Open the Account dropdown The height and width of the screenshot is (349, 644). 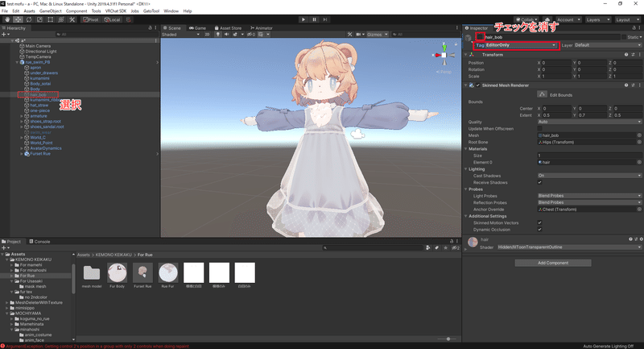pos(568,19)
